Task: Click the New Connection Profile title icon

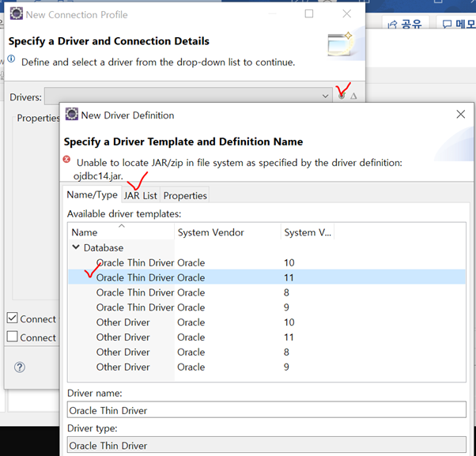Action: [x=17, y=13]
